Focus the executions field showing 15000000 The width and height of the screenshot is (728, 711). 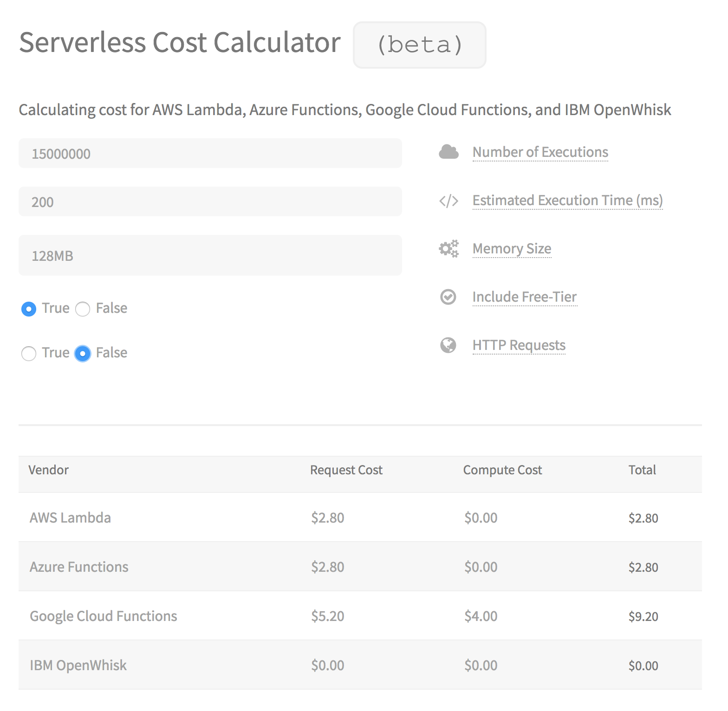[x=210, y=154]
